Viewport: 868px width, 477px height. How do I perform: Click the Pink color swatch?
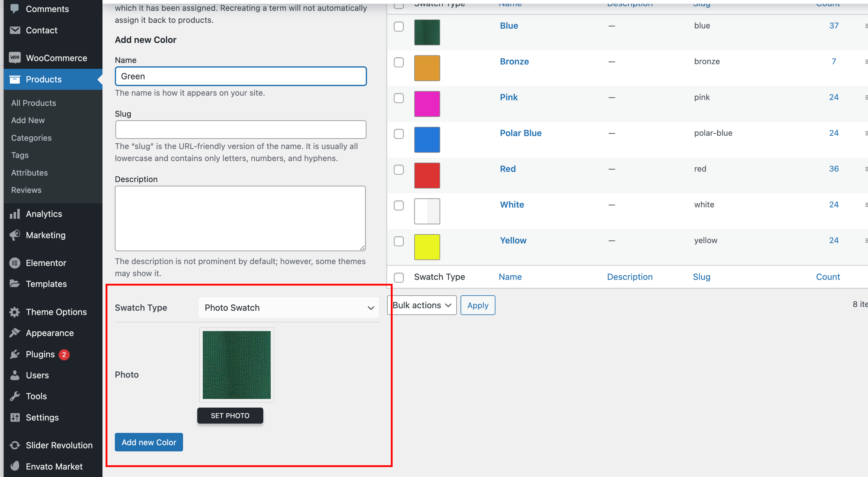[x=427, y=104]
